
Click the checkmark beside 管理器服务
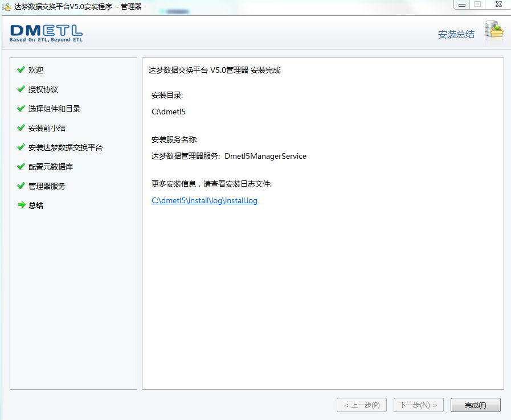click(x=21, y=186)
